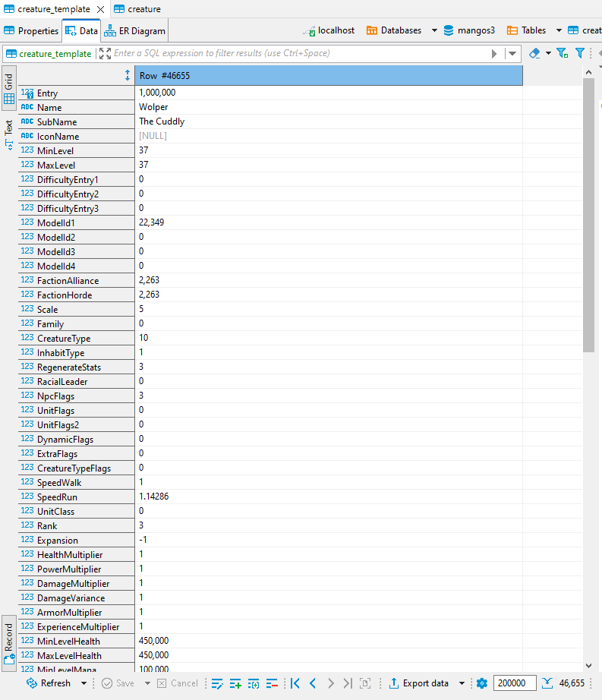Toggle Record mode side tab
The image size is (602, 700).
click(x=9, y=643)
